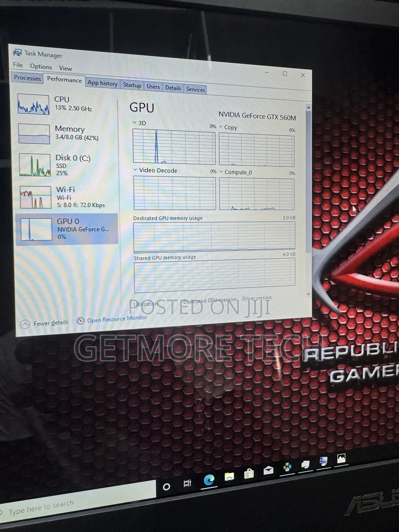Click the Video Decode graph
Screen dimensions: 399x532
[x=175, y=193]
